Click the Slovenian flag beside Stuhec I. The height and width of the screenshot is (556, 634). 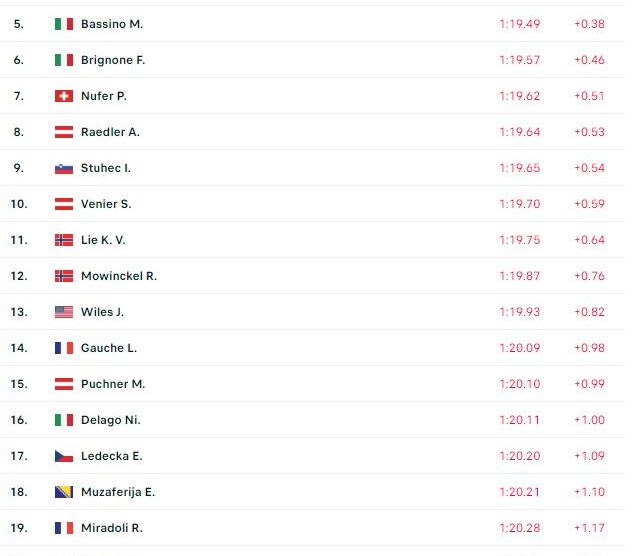[x=64, y=168]
